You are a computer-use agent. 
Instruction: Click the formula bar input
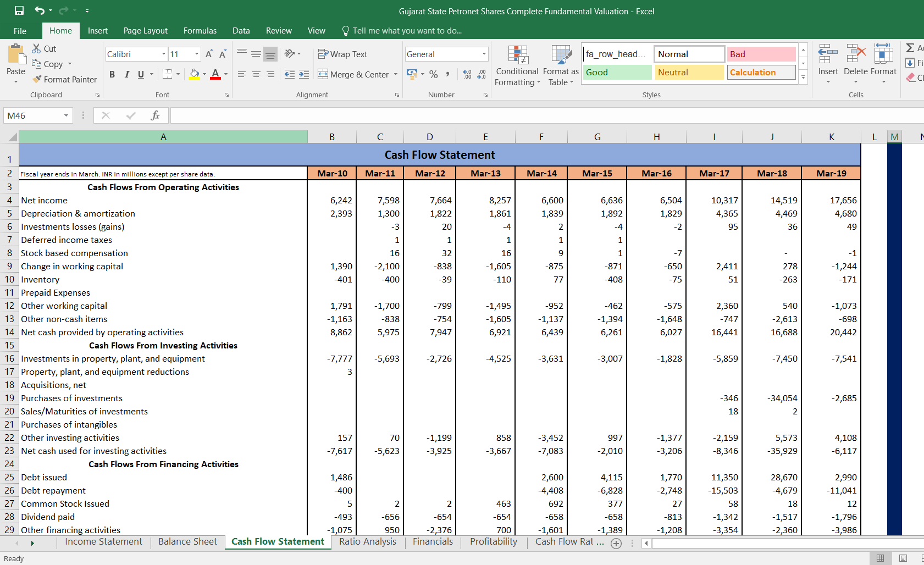pyautogui.click(x=547, y=115)
